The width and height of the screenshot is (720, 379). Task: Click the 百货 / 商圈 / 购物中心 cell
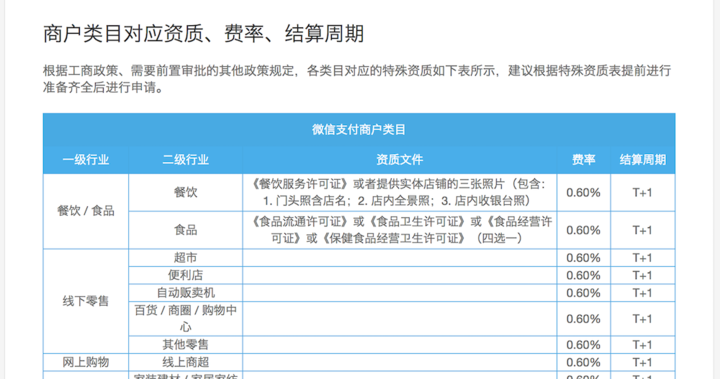click(186, 318)
